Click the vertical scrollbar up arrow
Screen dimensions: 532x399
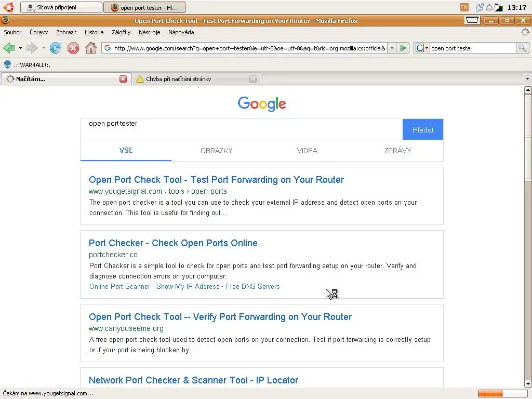pyautogui.click(x=528, y=90)
